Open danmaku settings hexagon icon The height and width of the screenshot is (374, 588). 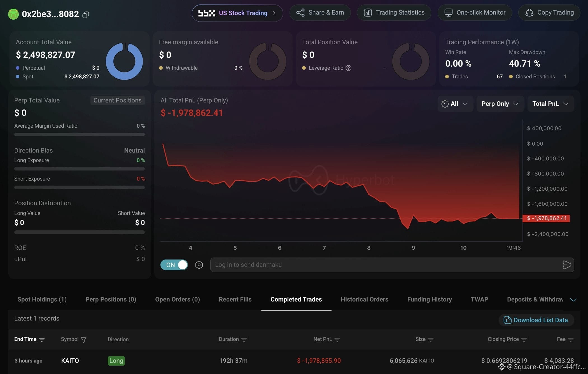tap(199, 265)
